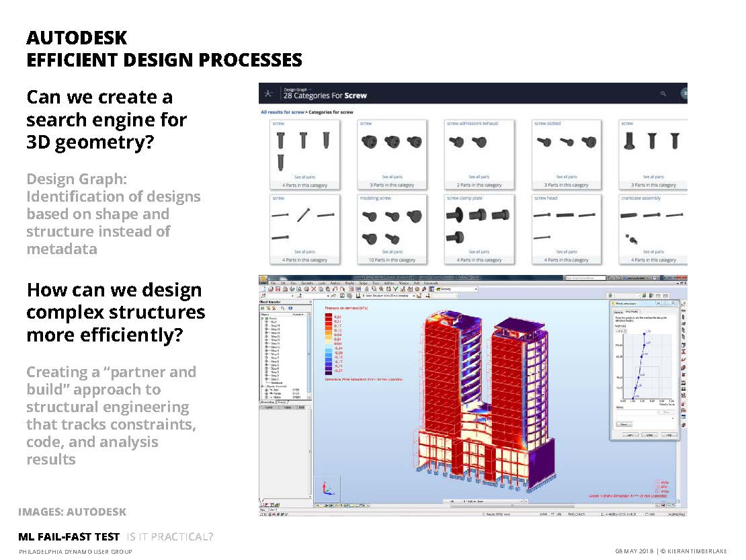Click the Reset button in Wind simulation dialog
746x560 pixels.
click(x=624, y=424)
